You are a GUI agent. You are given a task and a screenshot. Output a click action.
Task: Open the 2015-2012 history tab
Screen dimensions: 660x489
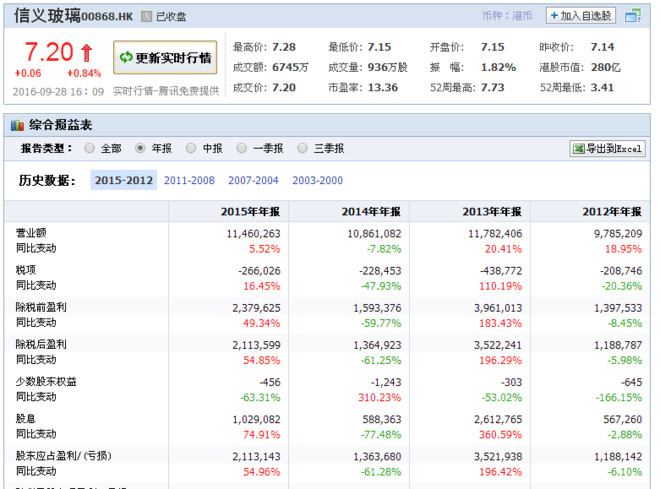coord(123,180)
